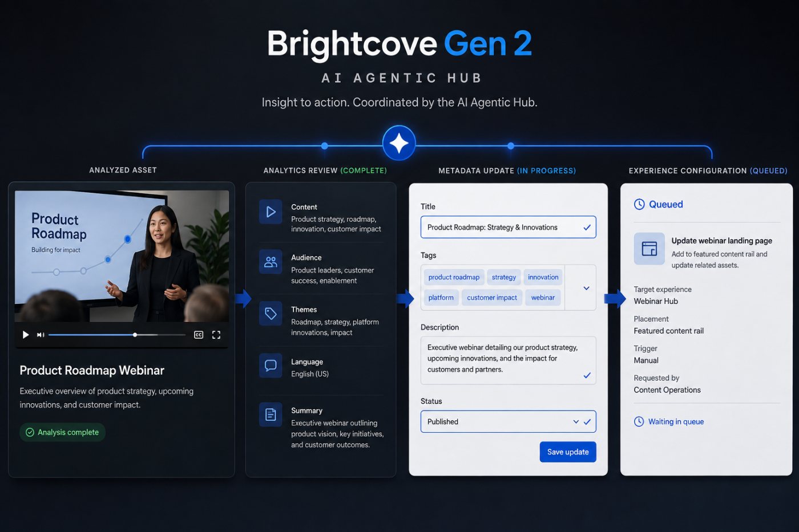The image size is (799, 532).
Task: Click the Analysis complete checkmark icon
Action: pos(30,432)
